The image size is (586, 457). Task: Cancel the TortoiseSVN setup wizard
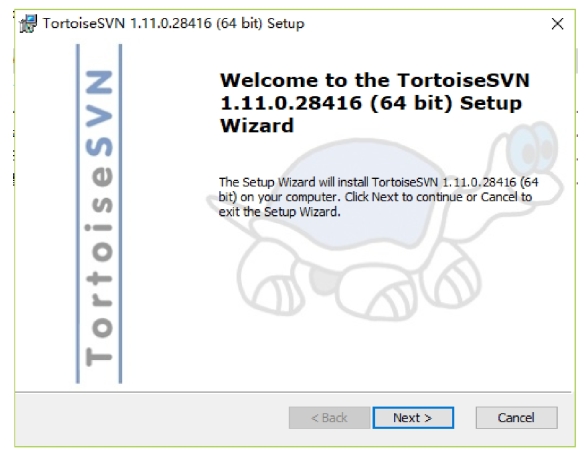pos(516,418)
